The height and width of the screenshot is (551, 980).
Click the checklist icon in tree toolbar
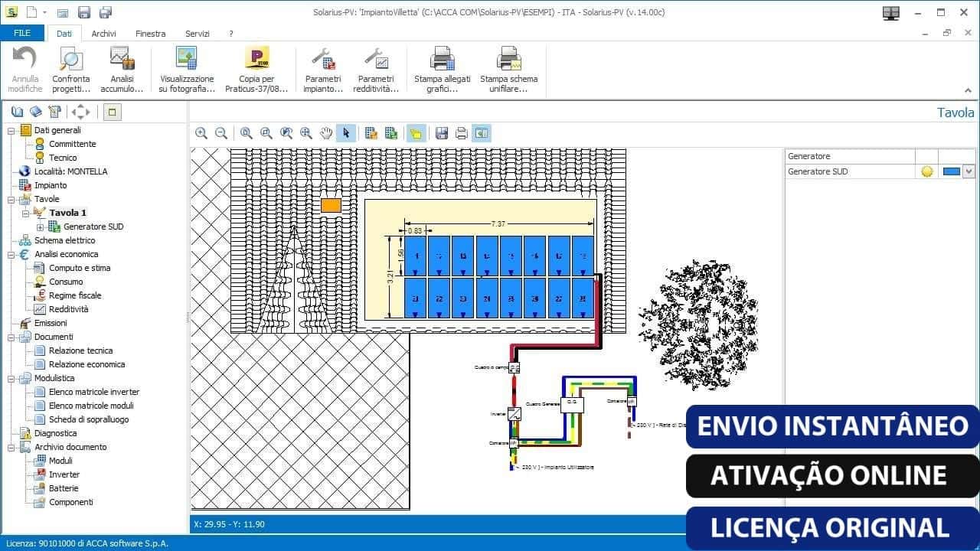click(54, 112)
